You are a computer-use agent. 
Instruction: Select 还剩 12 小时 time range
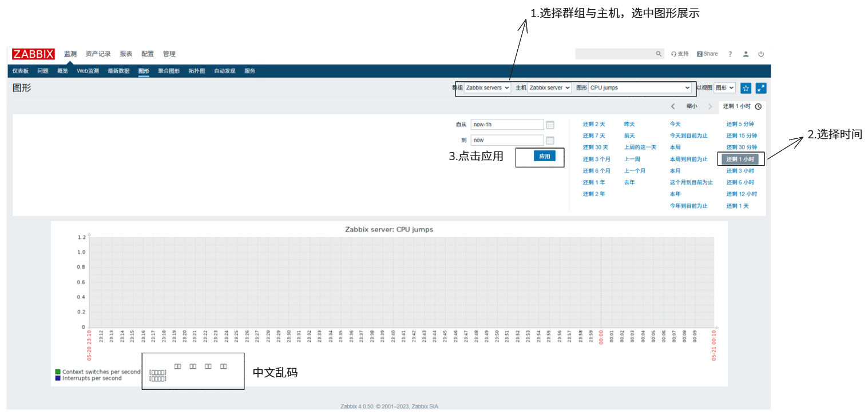(742, 194)
